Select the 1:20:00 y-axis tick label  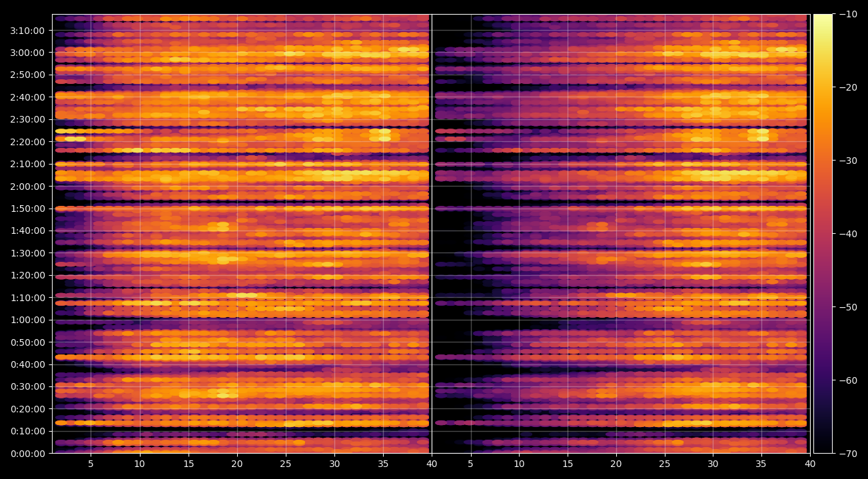(x=27, y=275)
